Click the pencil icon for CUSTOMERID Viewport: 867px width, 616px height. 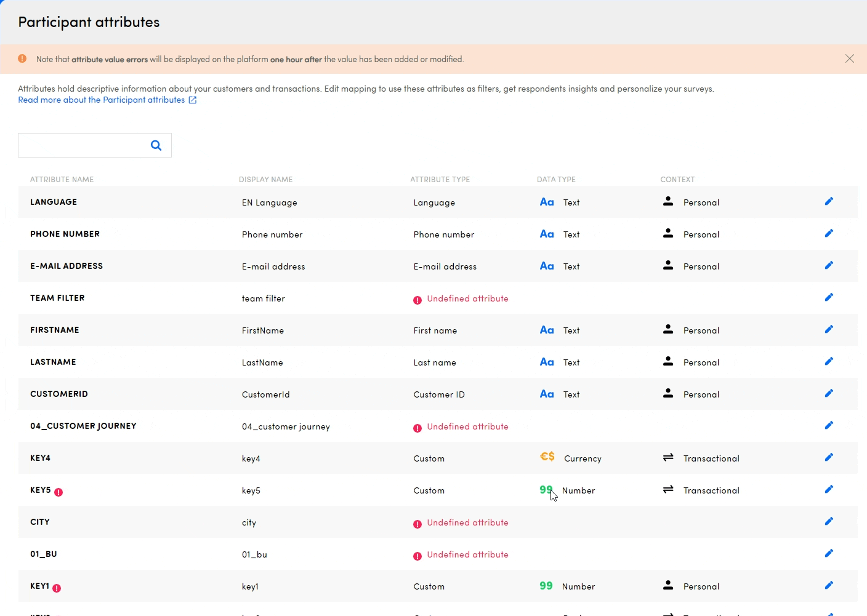pos(829,393)
